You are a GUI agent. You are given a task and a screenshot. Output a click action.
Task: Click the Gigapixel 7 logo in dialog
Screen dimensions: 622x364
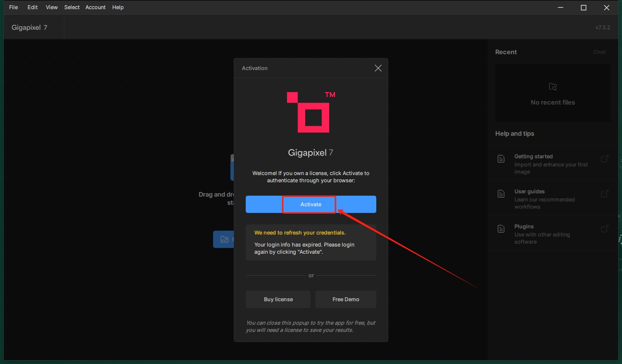311,112
